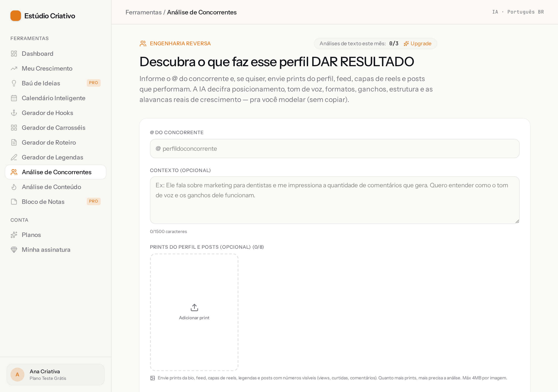Click the ENGENHARIA REVERSA label
This screenshot has width=558, height=392.
tap(180, 44)
